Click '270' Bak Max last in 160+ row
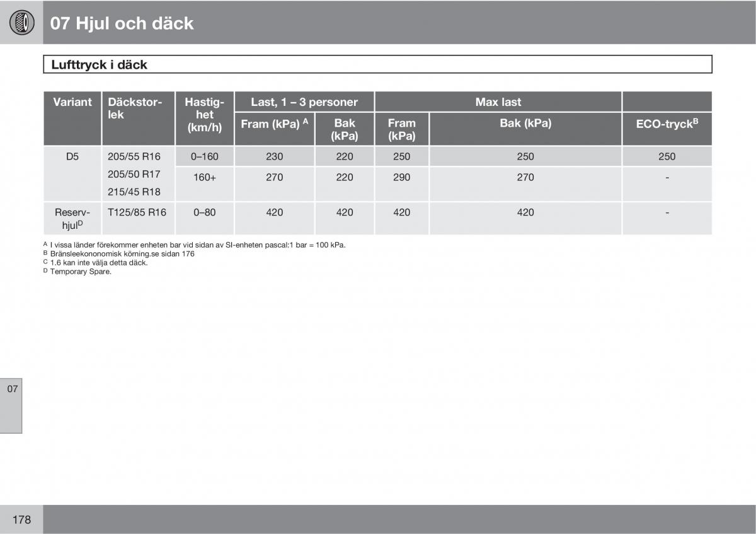 click(x=525, y=178)
